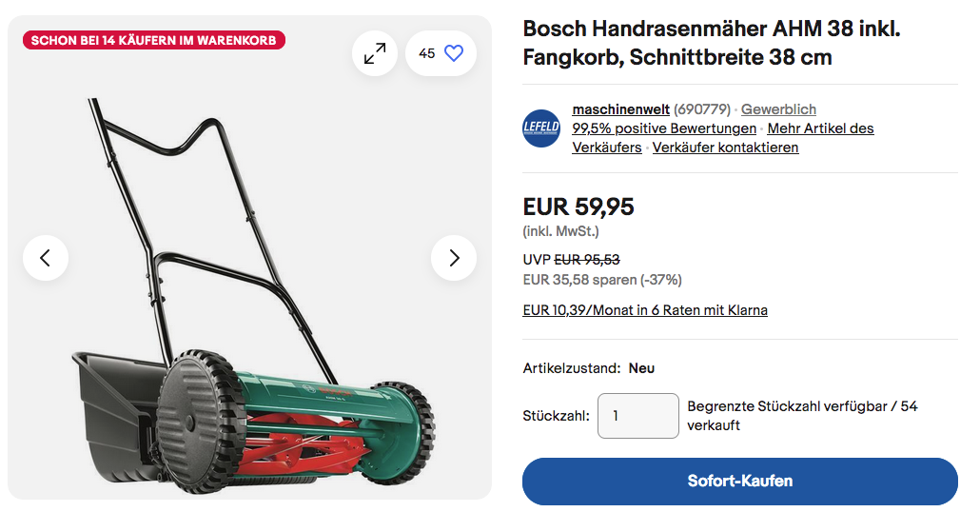The height and width of the screenshot is (512, 980).
Task: Open the Klarna 6 Raten financing link
Action: point(645,310)
